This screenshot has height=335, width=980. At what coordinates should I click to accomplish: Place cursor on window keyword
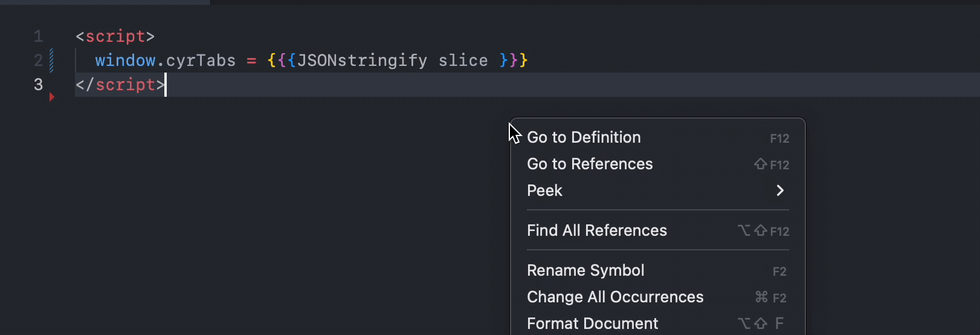click(125, 60)
